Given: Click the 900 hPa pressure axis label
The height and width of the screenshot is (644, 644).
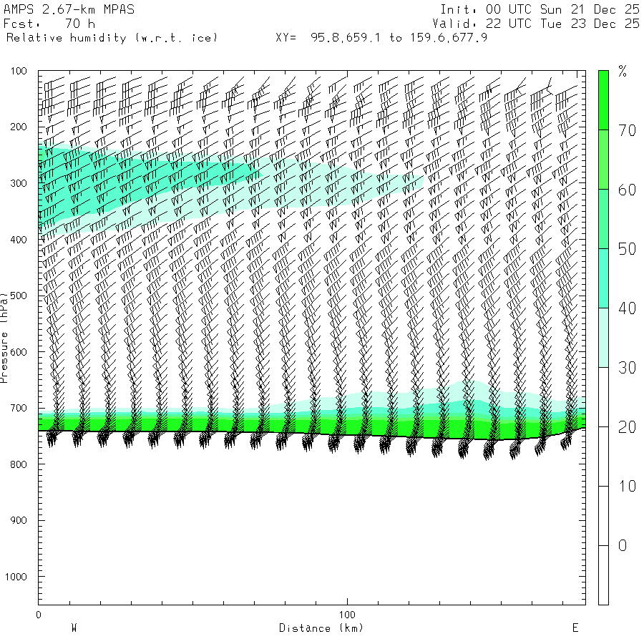Looking at the screenshot, I should click(19, 520).
